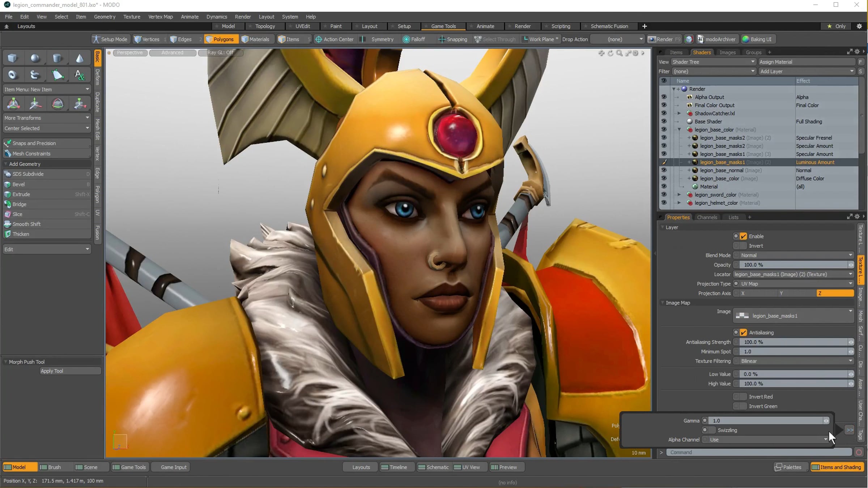
Task: Switch to the UVEdit layout tab
Action: pyautogui.click(x=302, y=26)
